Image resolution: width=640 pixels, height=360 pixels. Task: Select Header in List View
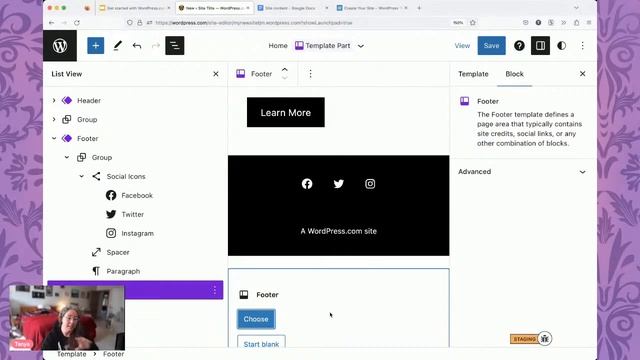pyautogui.click(x=89, y=100)
